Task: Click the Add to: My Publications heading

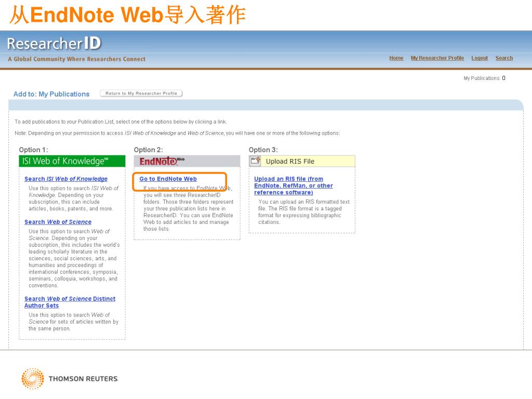Action: click(x=51, y=94)
